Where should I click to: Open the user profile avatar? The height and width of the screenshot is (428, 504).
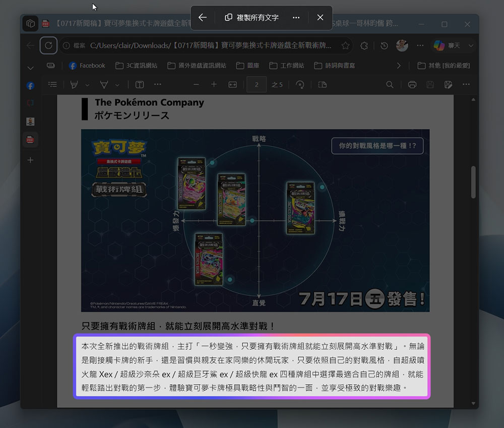[x=402, y=46]
